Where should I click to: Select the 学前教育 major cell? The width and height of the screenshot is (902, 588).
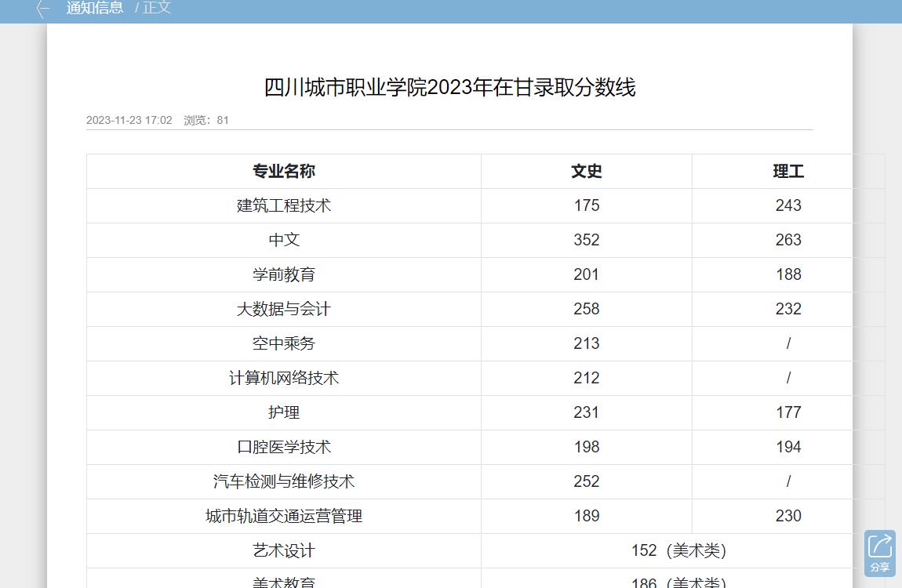284,274
